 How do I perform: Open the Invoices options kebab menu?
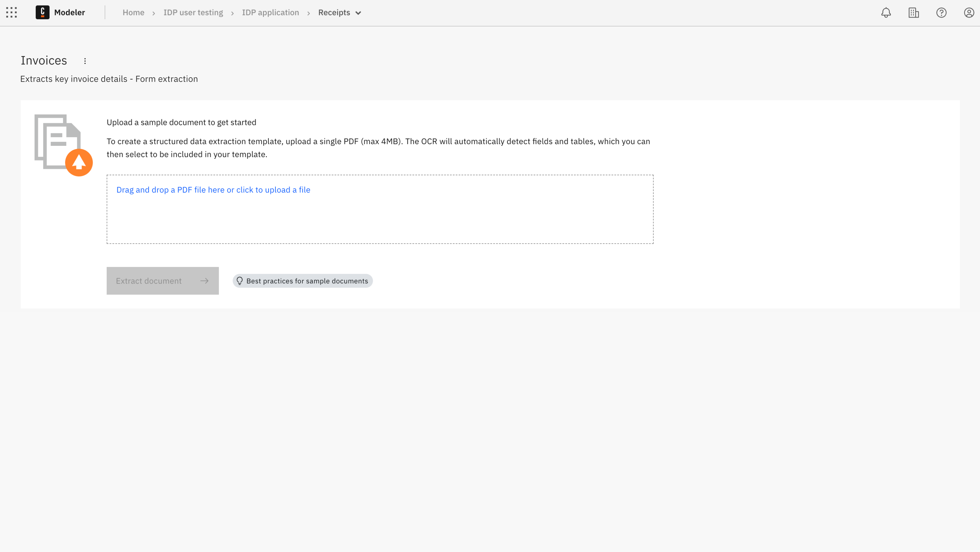pyautogui.click(x=85, y=61)
